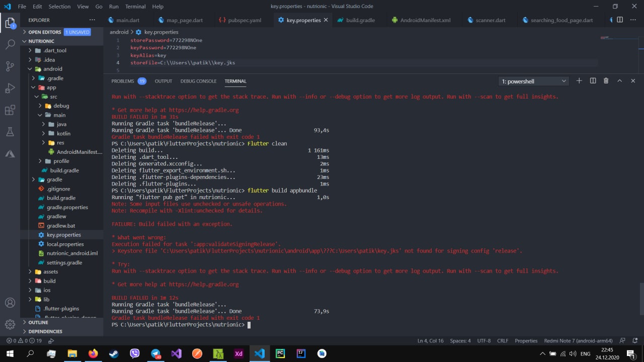
Task: Open PyCharm from the taskbar
Action: coord(280,354)
